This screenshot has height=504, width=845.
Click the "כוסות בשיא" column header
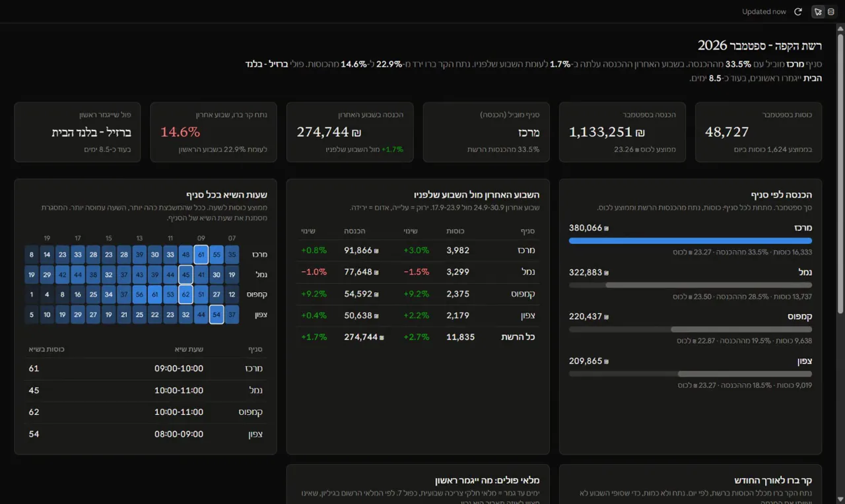coord(46,349)
